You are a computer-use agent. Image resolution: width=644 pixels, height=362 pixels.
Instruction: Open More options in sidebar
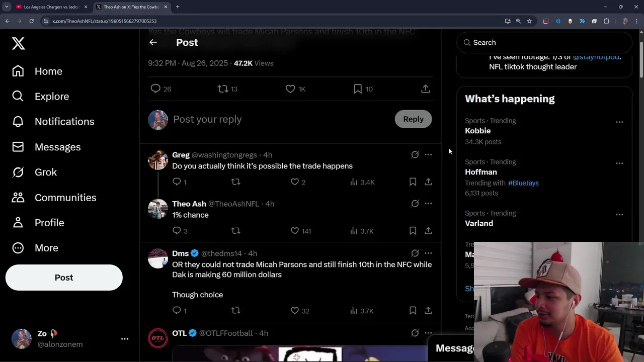[35, 248]
